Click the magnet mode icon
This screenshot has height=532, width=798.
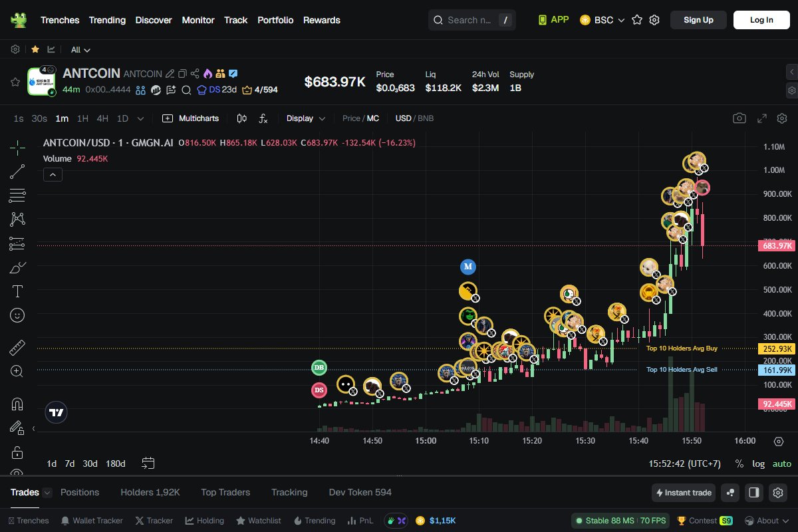click(17, 404)
